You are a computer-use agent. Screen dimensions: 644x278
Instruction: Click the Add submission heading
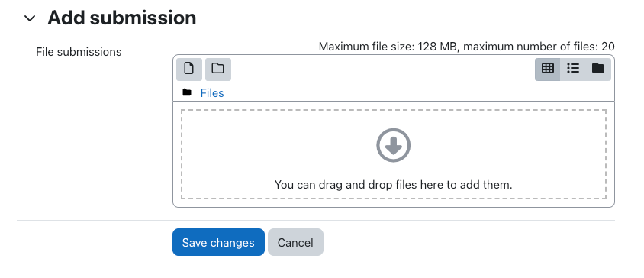[x=121, y=18]
